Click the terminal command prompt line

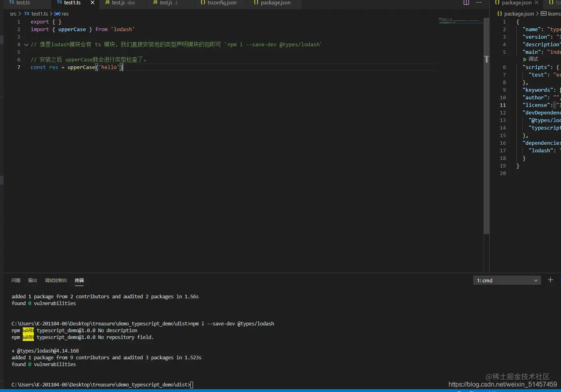pos(102,385)
